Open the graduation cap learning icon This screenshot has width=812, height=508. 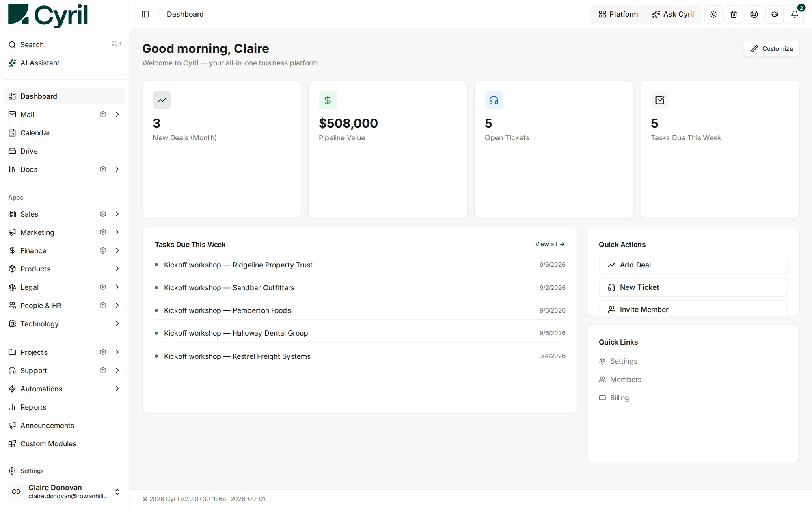[774, 14]
